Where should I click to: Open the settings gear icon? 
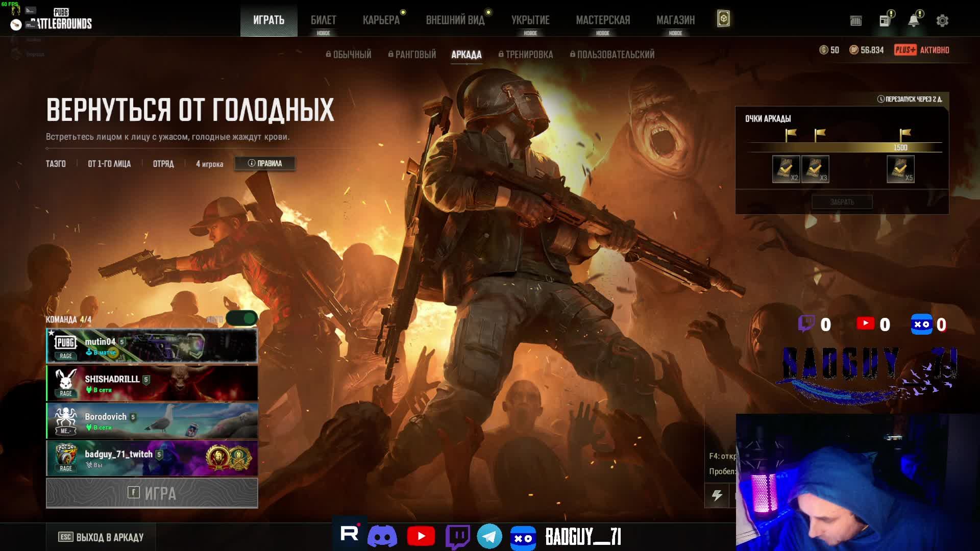[942, 21]
